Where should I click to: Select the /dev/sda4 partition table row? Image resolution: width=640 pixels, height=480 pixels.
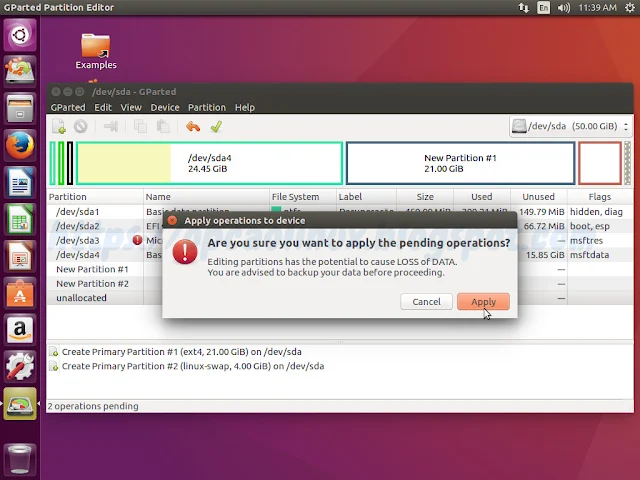[x=340, y=255]
